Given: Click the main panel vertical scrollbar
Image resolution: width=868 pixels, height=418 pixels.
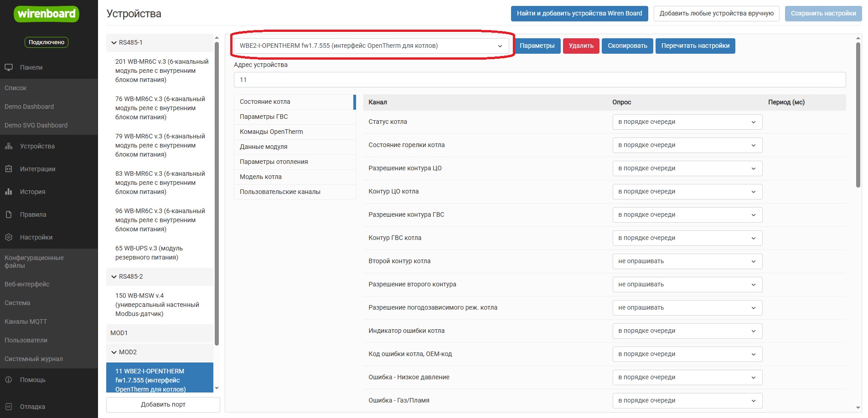Looking at the screenshot, I should (858, 115).
